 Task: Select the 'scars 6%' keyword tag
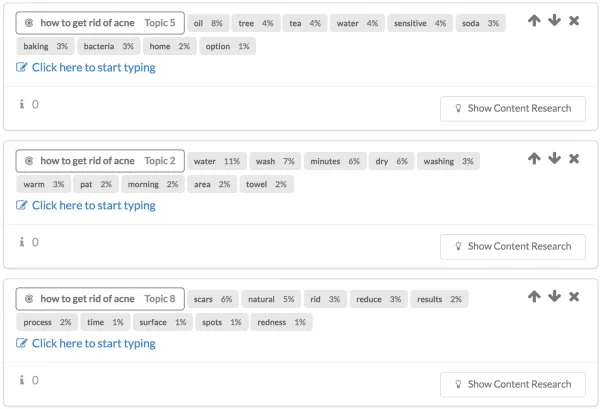[x=213, y=299]
